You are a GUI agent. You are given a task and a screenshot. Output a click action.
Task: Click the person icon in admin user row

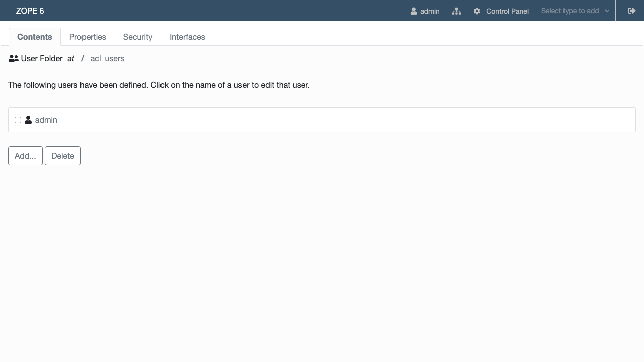tap(28, 120)
